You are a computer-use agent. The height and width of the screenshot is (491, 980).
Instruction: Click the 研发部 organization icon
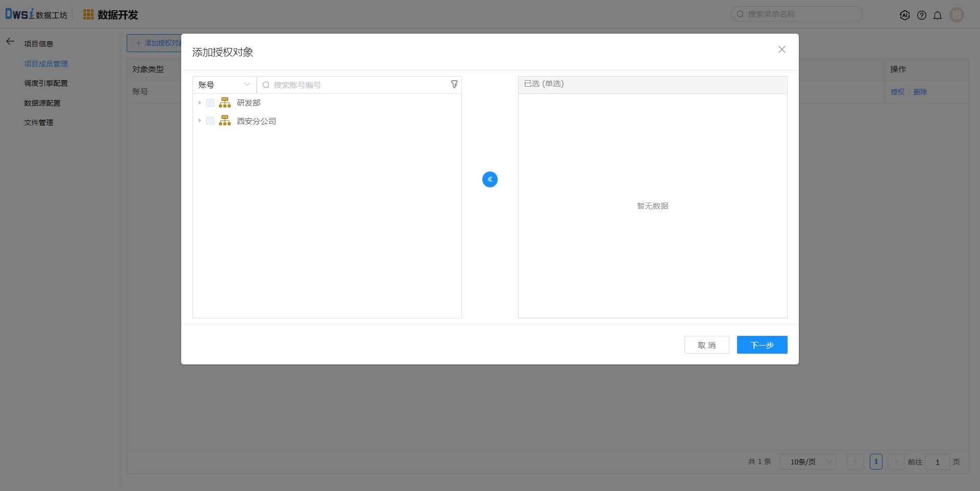coord(225,103)
